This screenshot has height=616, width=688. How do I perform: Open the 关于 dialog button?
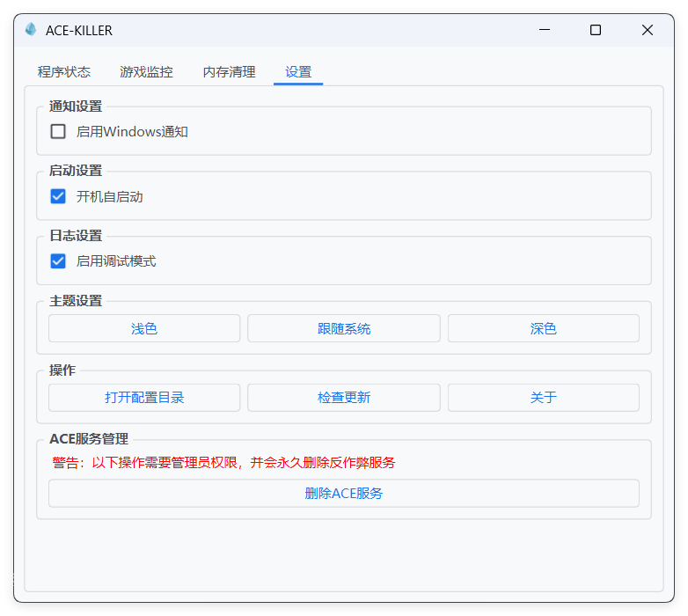tap(543, 398)
